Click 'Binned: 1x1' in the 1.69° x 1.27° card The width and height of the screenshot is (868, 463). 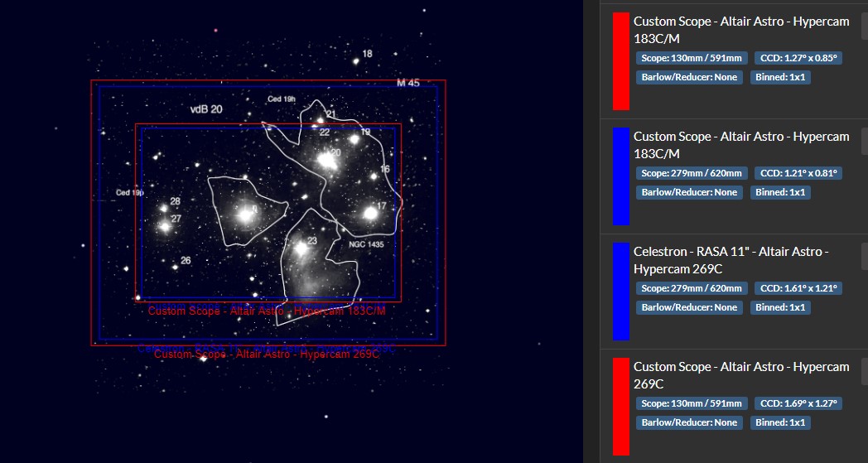tap(780, 423)
